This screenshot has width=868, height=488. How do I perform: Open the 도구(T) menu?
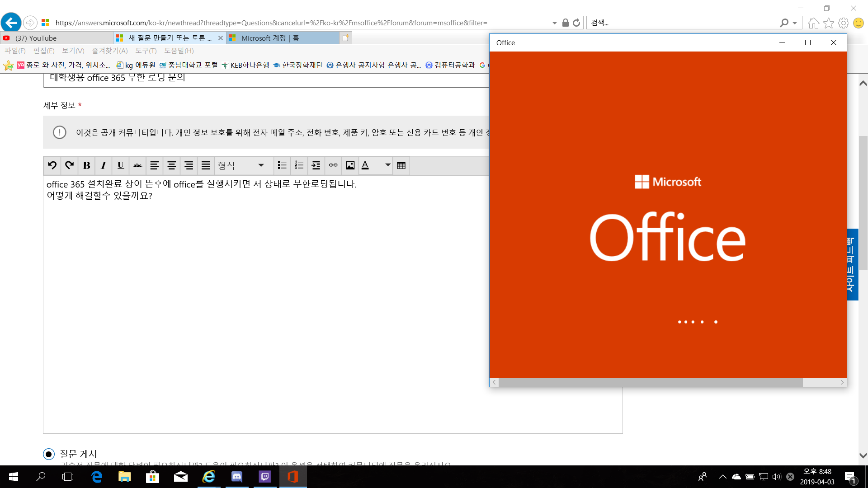pyautogui.click(x=146, y=51)
